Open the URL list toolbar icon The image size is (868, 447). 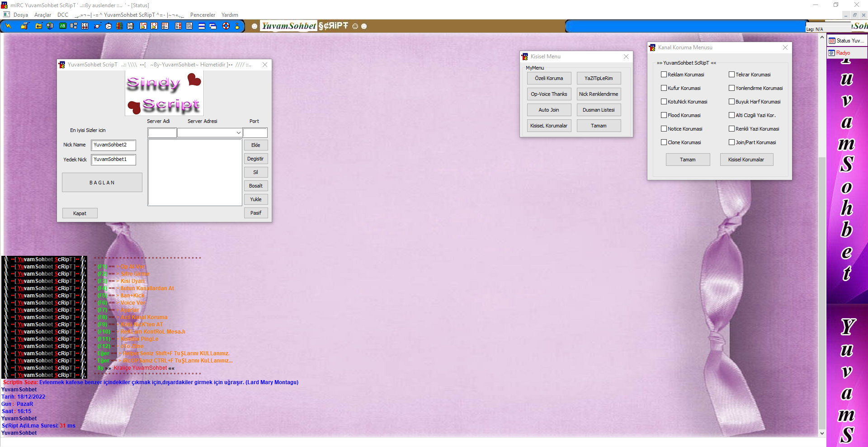189,26
